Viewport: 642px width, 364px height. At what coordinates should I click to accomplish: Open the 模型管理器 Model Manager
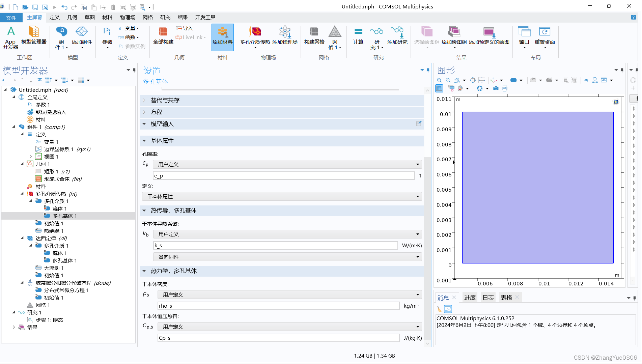tap(34, 35)
